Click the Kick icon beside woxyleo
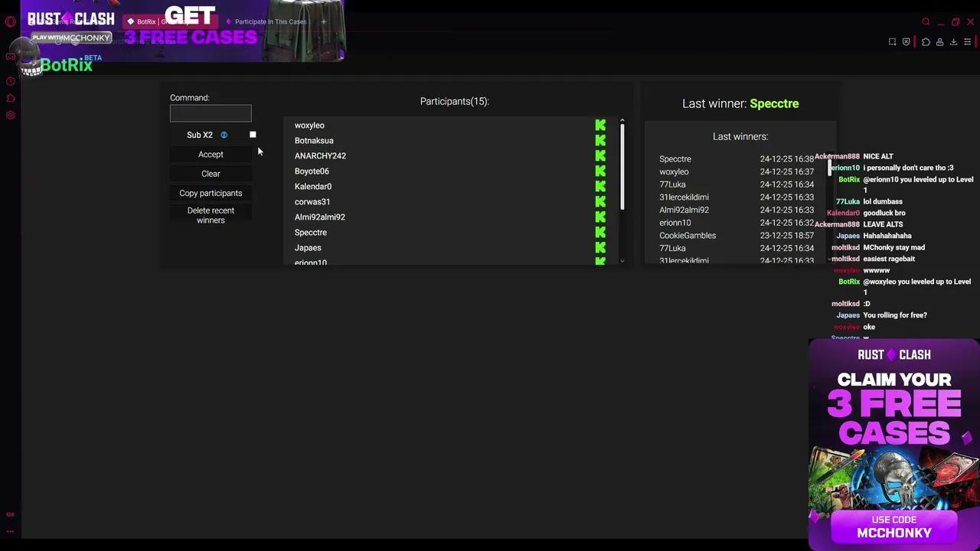The width and height of the screenshot is (980, 551). tap(600, 125)
